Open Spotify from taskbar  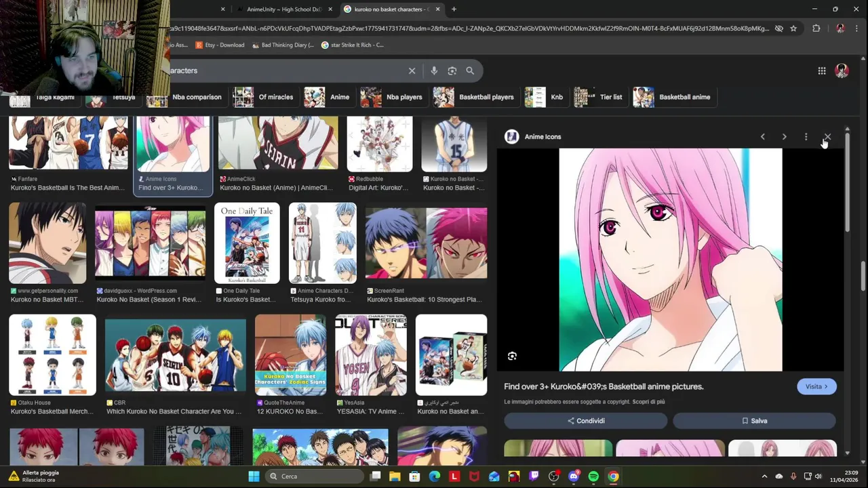tap(593, 476)
